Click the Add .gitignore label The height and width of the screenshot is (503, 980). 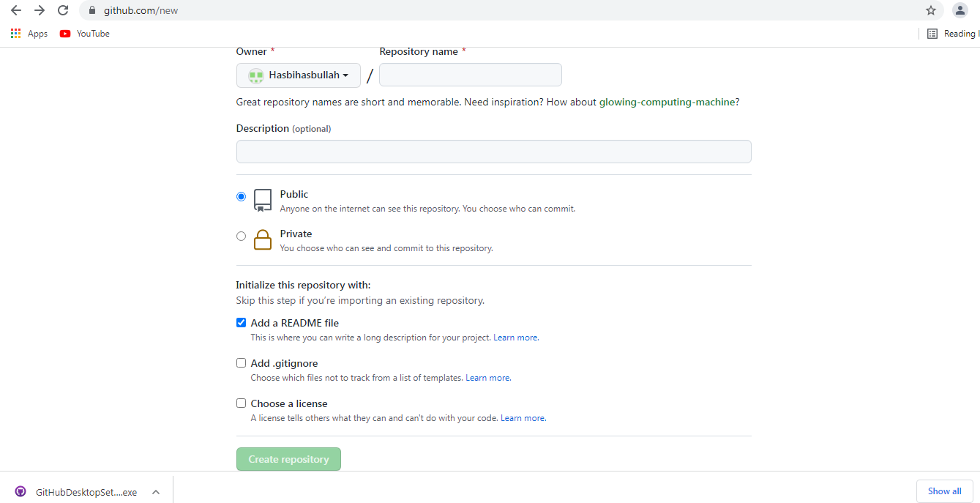click(x=284, y=363)
